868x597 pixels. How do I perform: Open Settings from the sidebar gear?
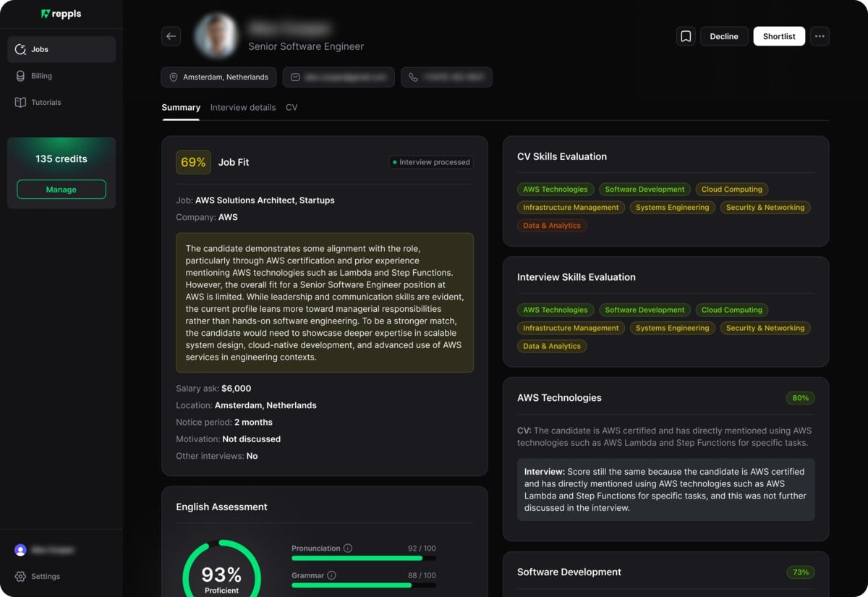pos(20,577)
